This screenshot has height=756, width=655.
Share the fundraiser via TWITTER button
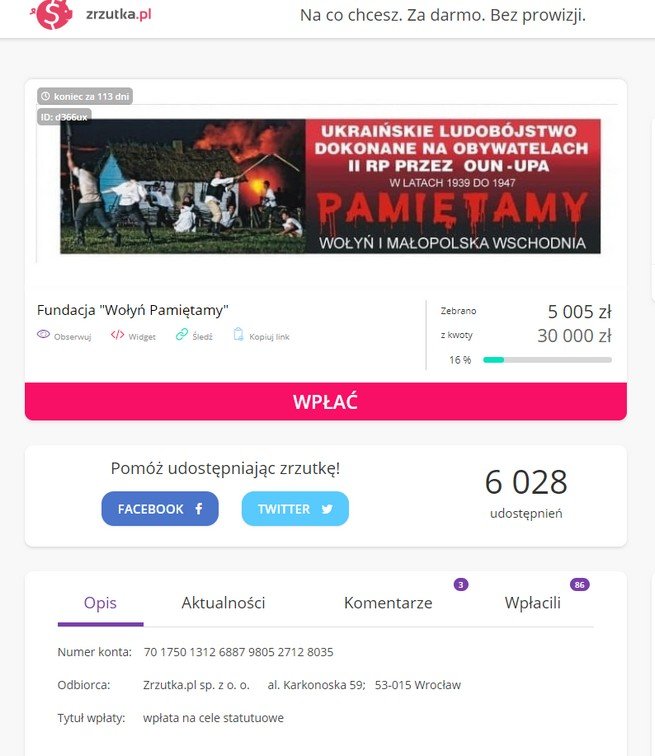tap(295, 509)
